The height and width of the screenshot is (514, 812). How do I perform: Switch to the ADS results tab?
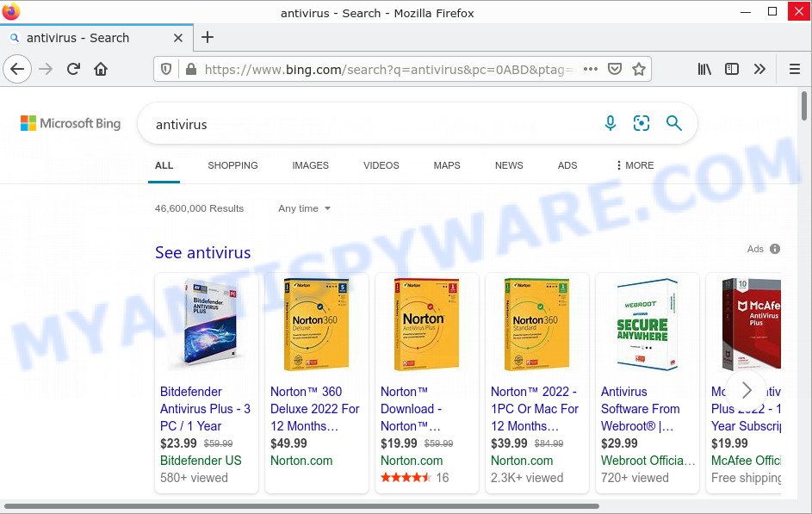coord(567,165)
